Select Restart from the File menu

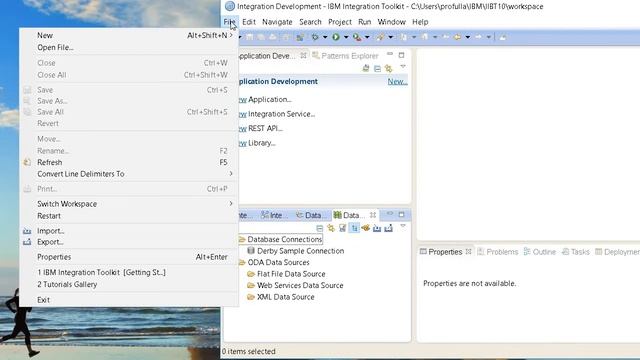pyautogui.click(x=129, y=216)
